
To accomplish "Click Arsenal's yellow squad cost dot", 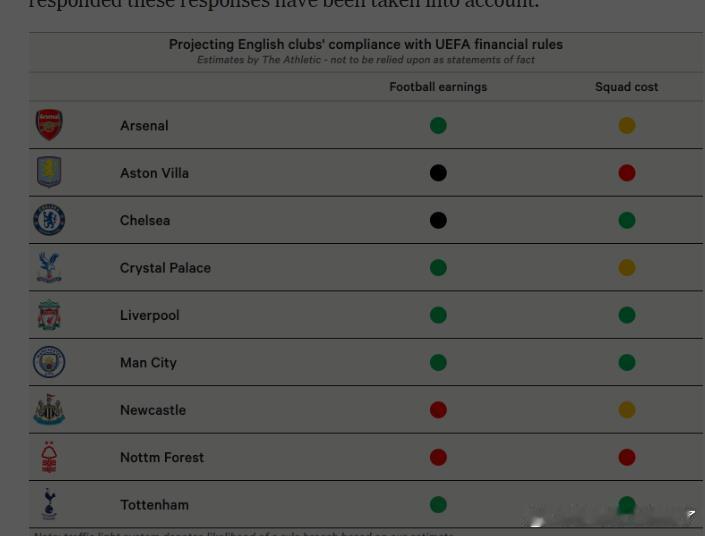I will (x=627, y=125).
